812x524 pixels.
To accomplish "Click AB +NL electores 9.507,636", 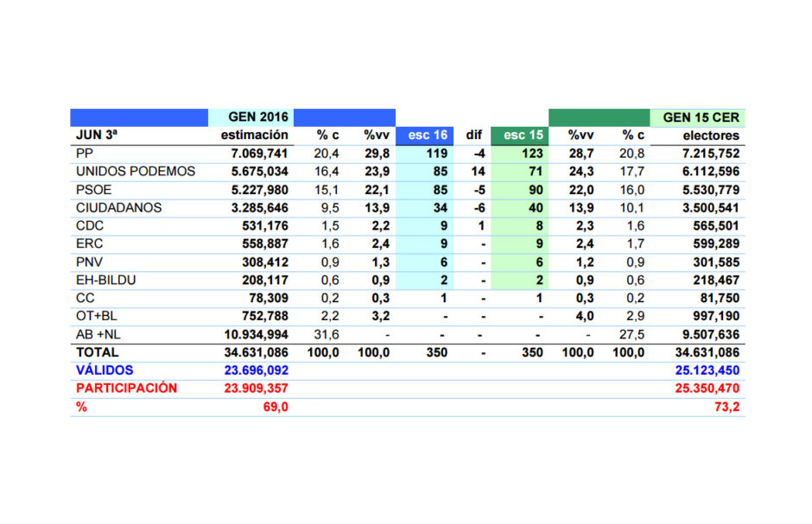I will coord(711,335).
